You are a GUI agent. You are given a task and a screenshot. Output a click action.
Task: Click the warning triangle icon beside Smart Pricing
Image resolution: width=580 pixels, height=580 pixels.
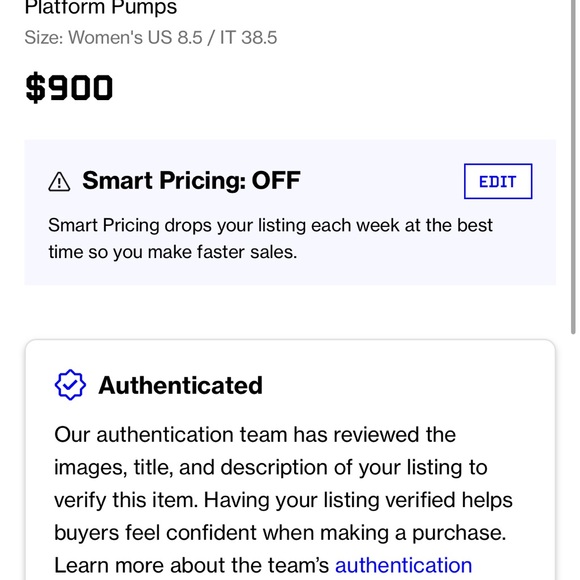coord(59,182)
